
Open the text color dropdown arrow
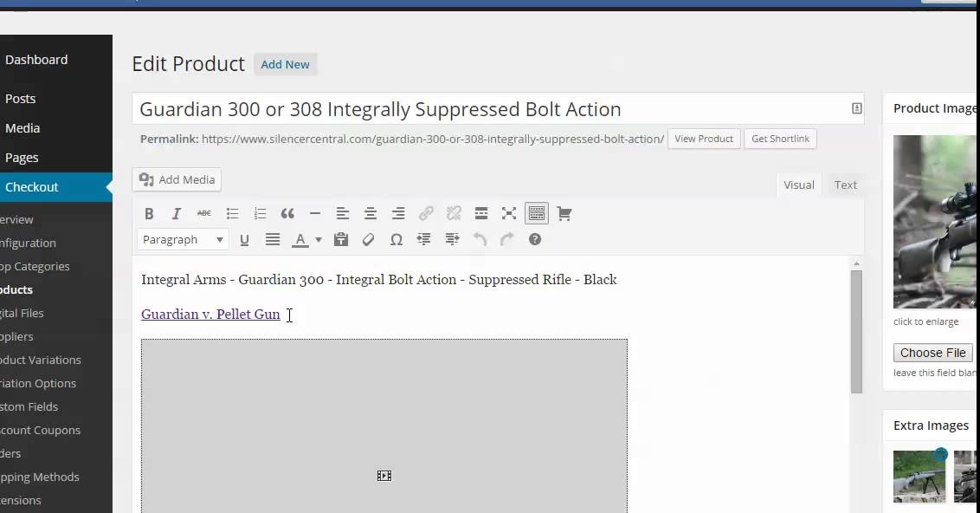tap(318, 240)
